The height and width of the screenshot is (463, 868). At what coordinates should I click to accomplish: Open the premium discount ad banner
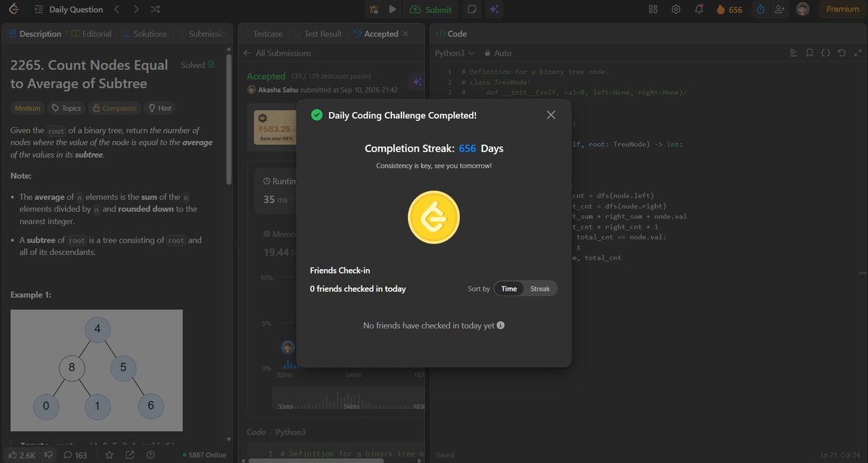coord(276,127)
